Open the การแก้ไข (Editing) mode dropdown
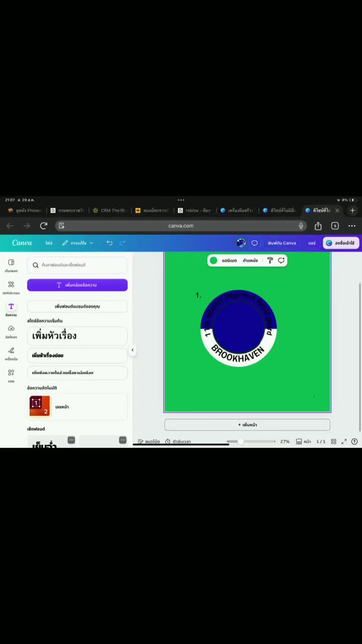Screen dimensions: 362x644 coord(78,243)
